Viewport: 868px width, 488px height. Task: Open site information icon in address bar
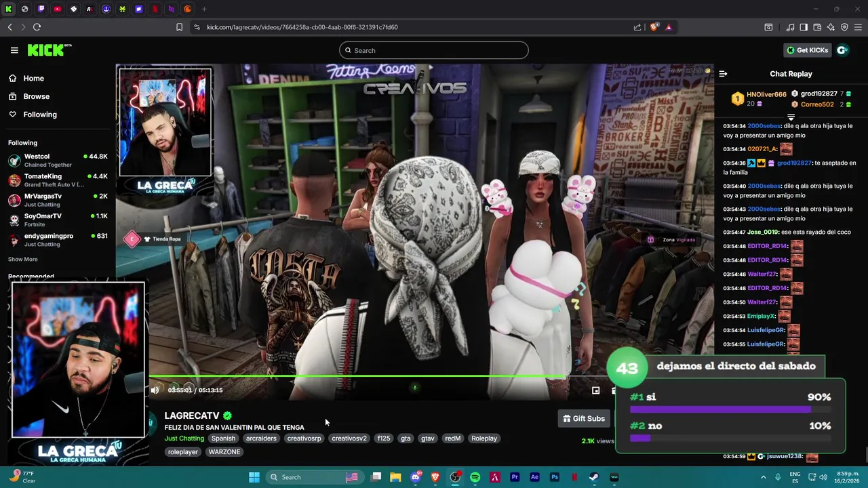pos(197,27)
